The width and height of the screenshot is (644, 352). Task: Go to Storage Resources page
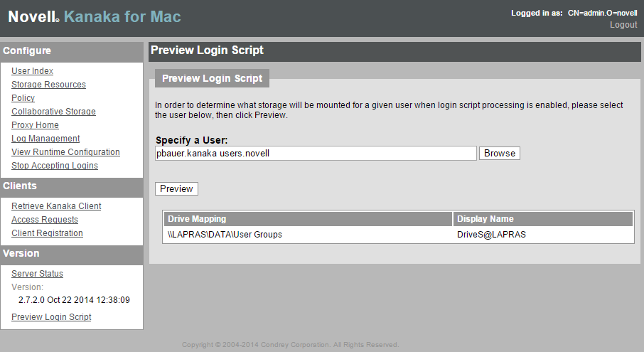point(48,85)
